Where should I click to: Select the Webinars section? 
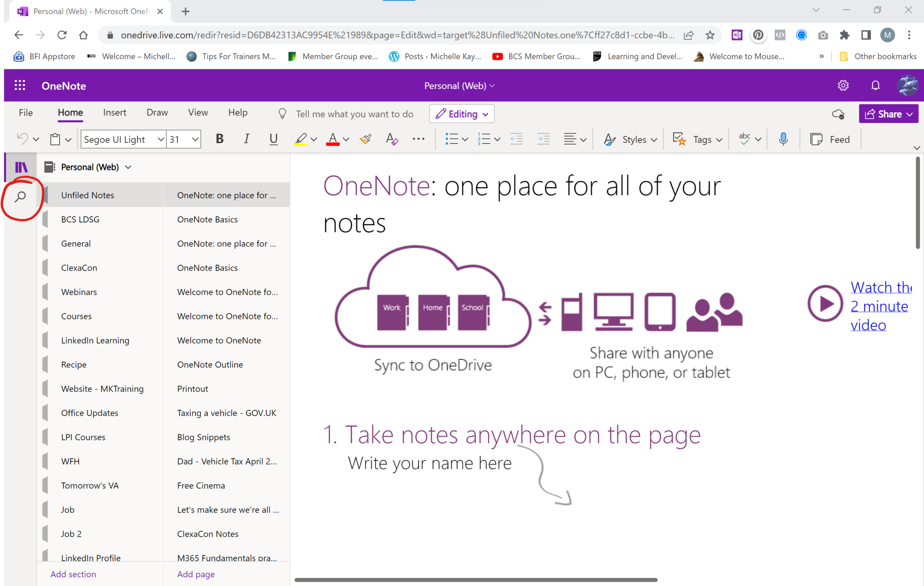pyautogui.click(x=100, y=292)
